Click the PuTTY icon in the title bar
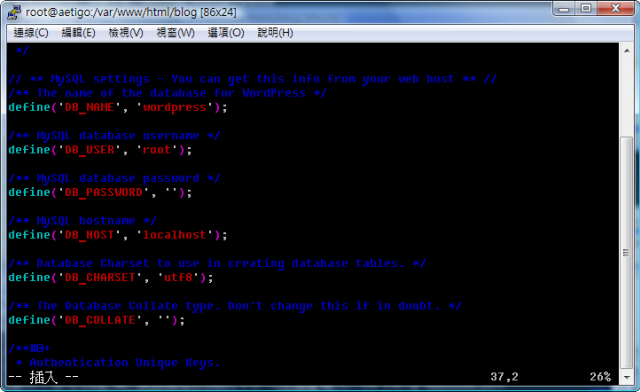The height and width of the screenshot is (392, 640). pyautogui.click(x=14, y=12)
